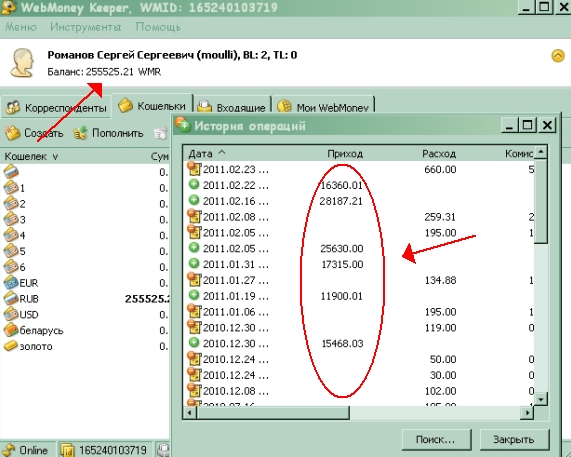Select the EUR wallet
The width and height of the screenshot is (571, 457).
click(21, 283)
